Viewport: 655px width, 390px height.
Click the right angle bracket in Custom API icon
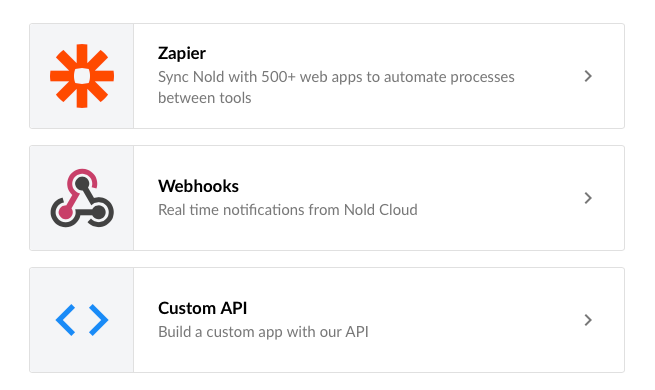pos(99,320)
